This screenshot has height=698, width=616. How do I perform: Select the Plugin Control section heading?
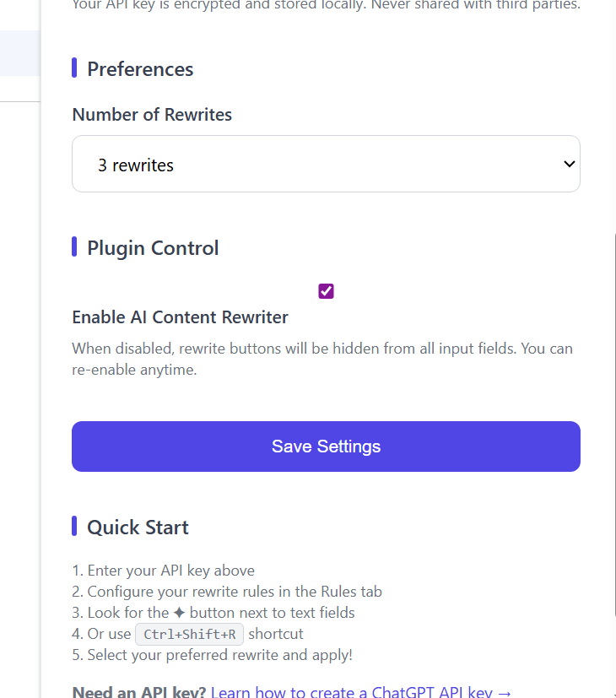click(x=153, y=248)
